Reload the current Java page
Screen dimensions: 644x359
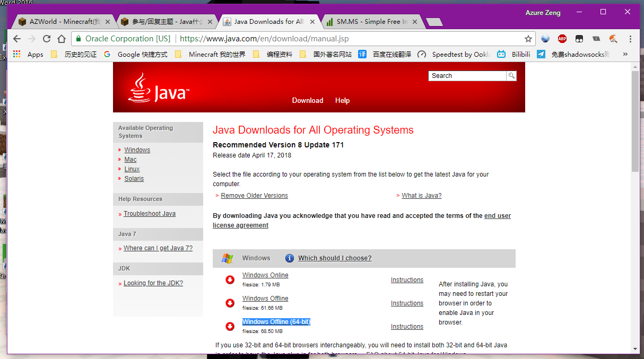[x=47, y=39]
